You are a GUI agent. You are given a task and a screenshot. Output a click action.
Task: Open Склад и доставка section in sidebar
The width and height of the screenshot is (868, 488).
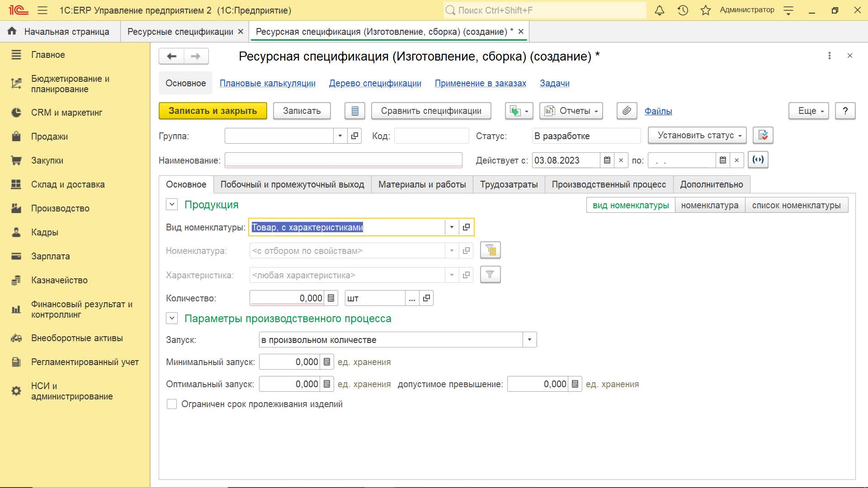[68, 184]
